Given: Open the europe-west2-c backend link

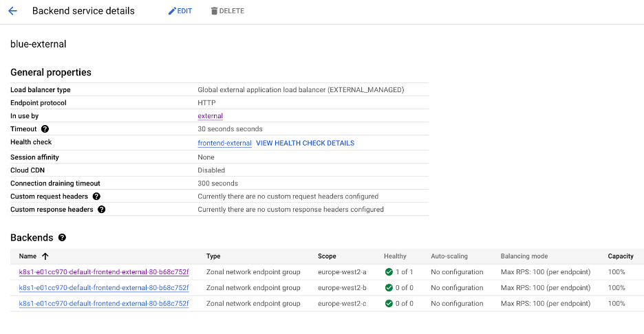Looking at the screenshot, I should pyautogui.click(x=103, y=304).
